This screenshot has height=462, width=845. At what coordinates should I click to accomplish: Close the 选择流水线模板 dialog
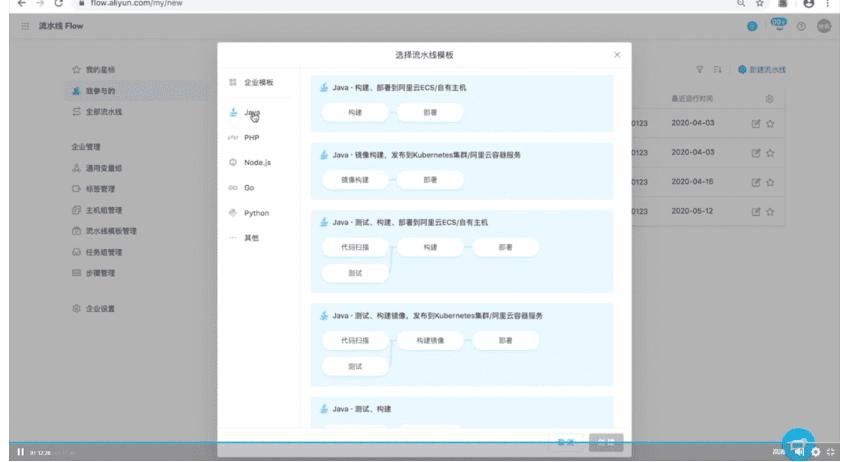pyautogui.click(x=617, y=55)
